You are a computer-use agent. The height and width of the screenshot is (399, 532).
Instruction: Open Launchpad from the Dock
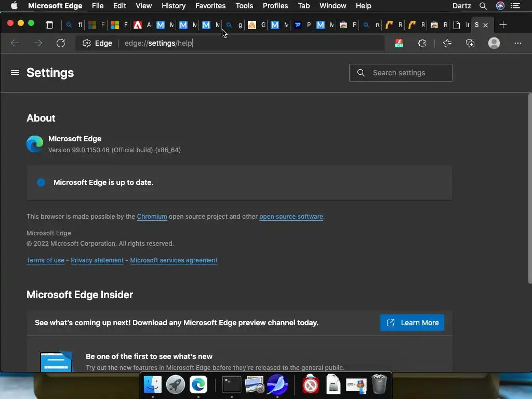[176, 385]
